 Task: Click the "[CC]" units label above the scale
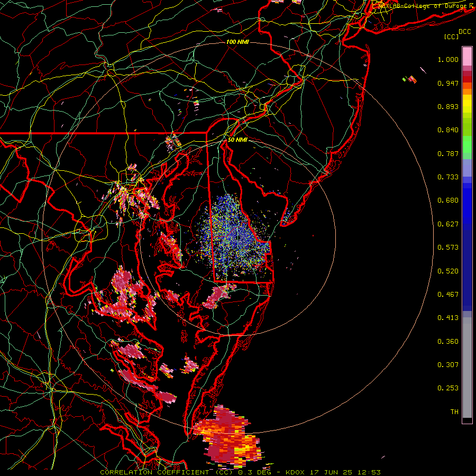pos(452,37)
